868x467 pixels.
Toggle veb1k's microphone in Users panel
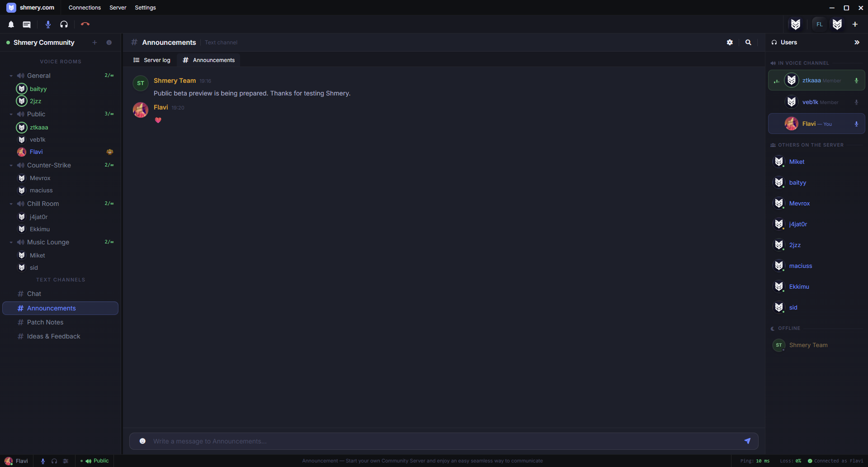tap(856, 102)
